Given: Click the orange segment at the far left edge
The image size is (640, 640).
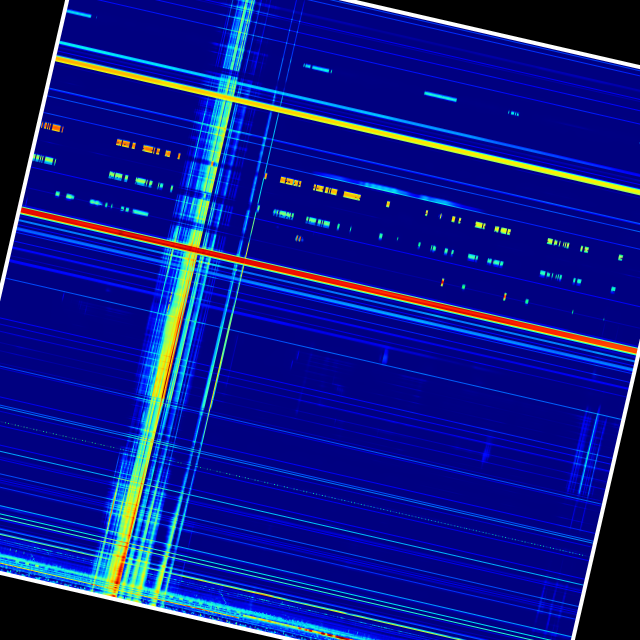Looking at the screenshot, I should coord(52,127).
